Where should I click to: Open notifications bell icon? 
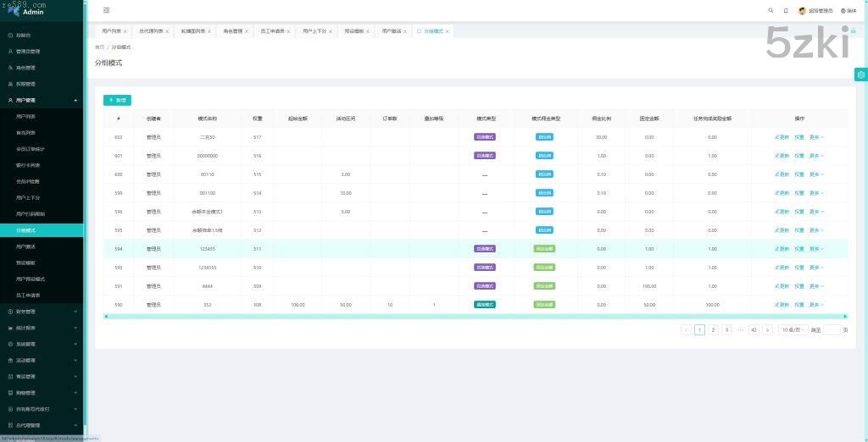786,10
